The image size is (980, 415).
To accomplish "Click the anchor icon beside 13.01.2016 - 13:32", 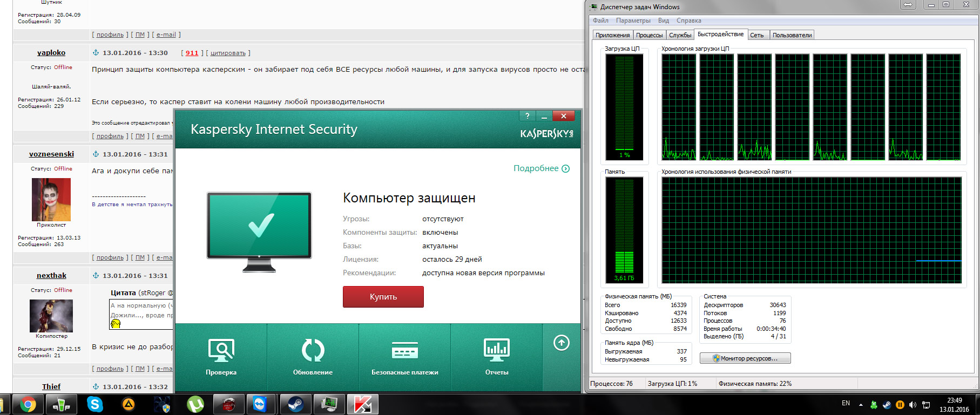I will coord(96,386).
